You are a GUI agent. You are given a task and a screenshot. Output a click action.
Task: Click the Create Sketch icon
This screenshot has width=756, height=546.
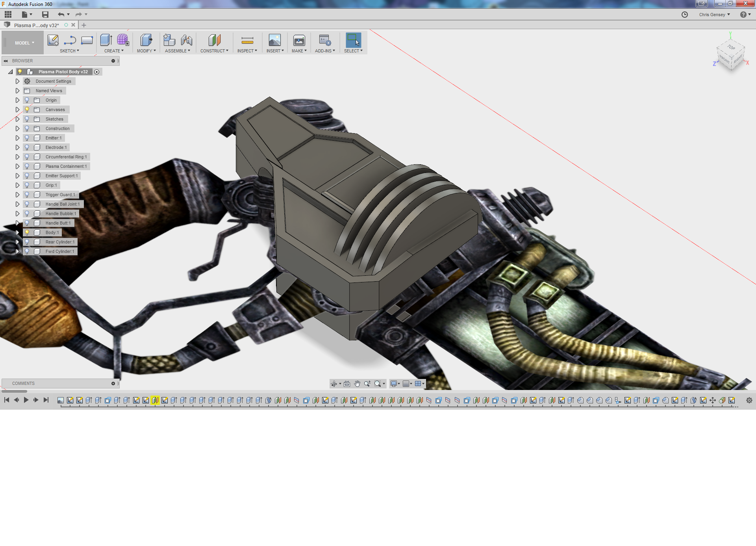53,40
